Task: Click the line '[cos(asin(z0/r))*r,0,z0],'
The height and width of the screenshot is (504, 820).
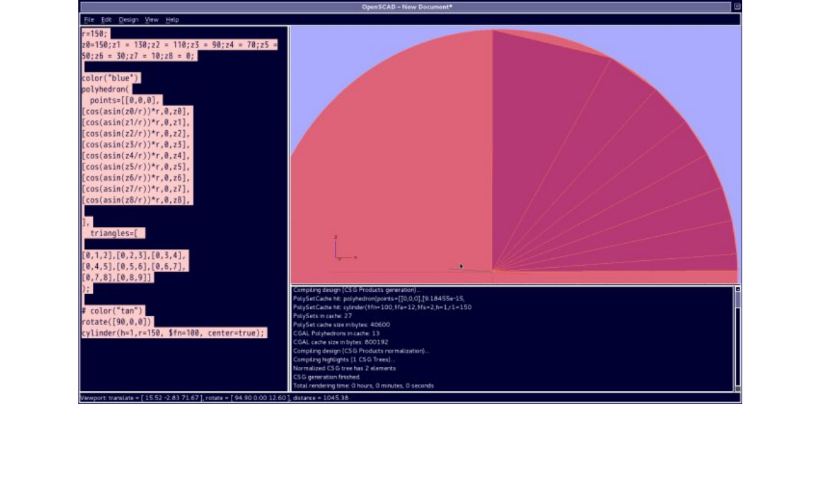Action: [x=136, y=112]
